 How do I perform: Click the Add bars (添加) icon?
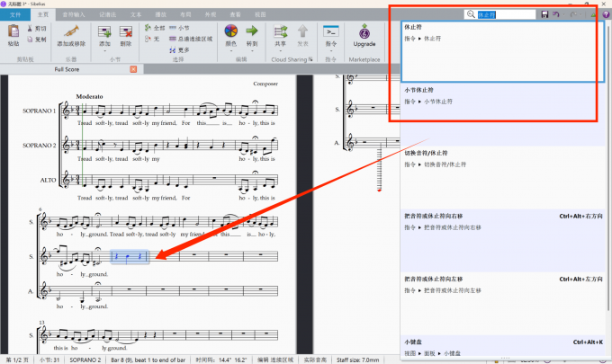pyautogui.click(x=104, y=32)
